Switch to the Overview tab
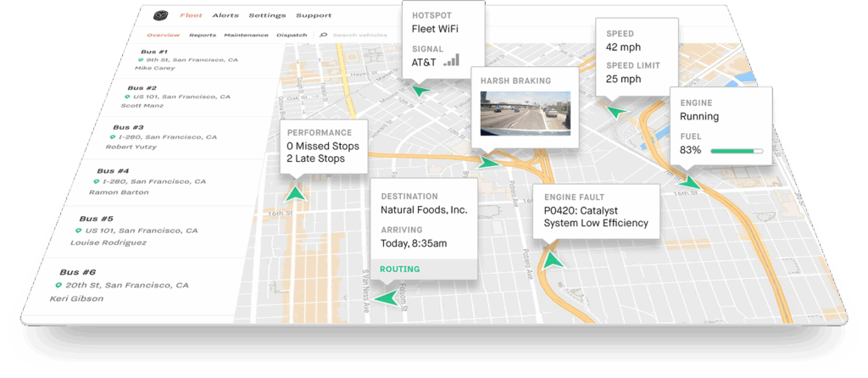Viewport: 868px width, 378px height. [164, 35]
